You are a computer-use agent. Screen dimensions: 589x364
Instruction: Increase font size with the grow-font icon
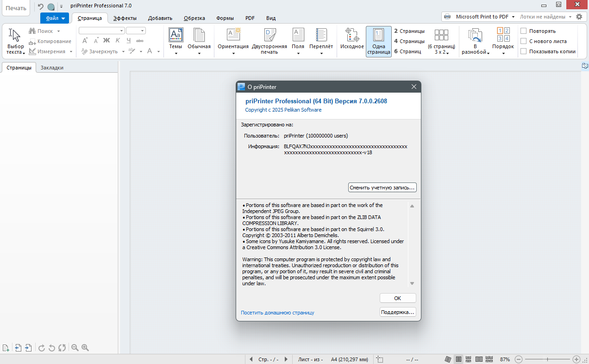[x=85, y=41]
